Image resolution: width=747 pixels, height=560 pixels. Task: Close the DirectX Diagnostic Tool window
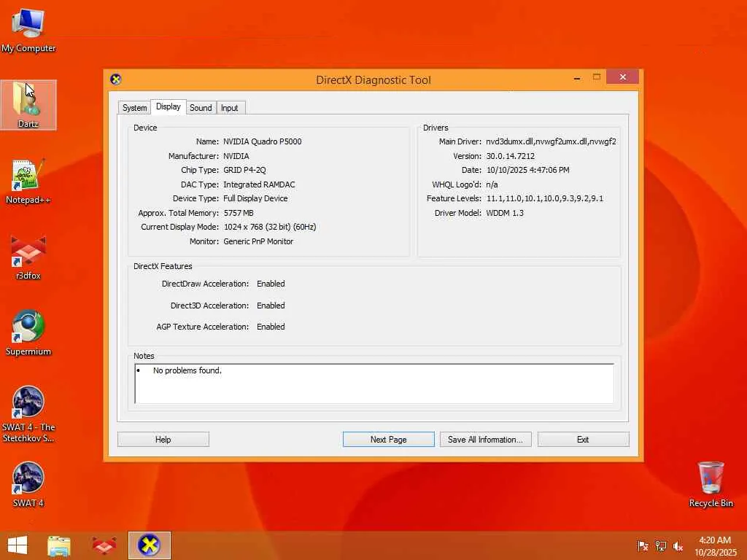pos(622,77)
